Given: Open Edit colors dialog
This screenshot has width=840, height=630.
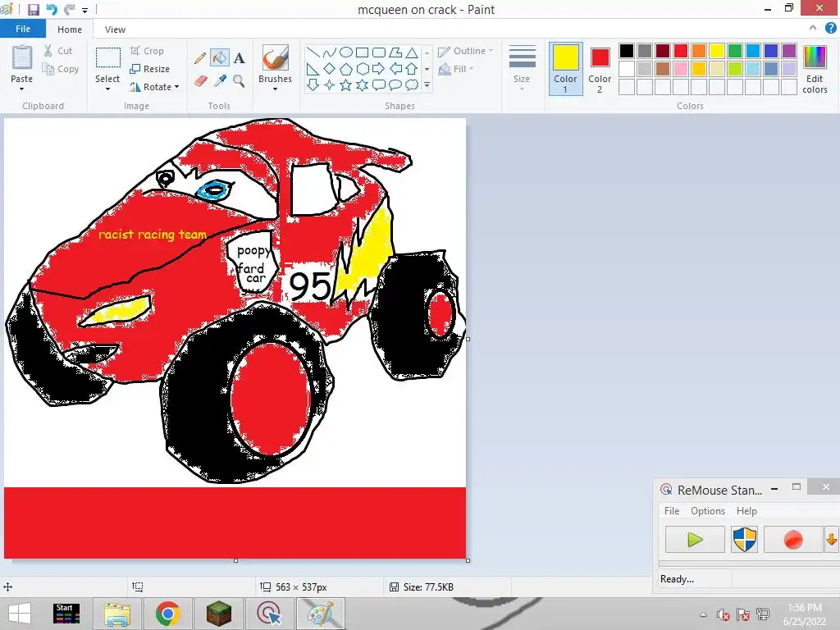Looking at the screenshot, I should [815, 70].
